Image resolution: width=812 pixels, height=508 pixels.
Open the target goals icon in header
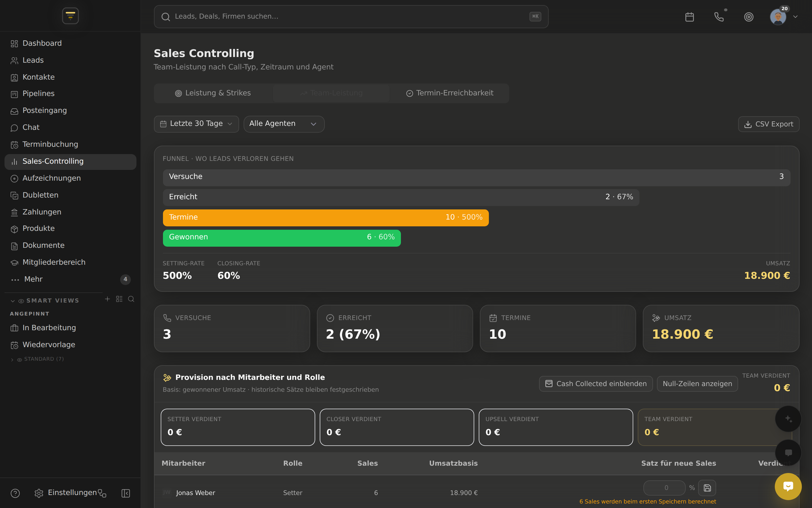749,17
